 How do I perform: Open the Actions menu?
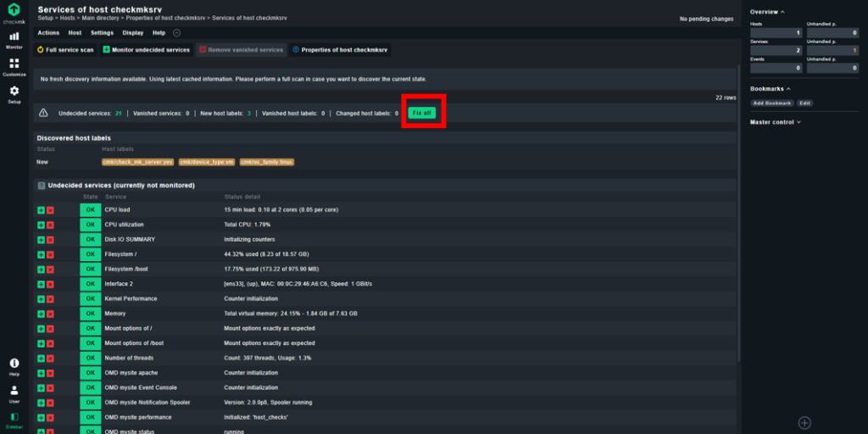point(48,33)
